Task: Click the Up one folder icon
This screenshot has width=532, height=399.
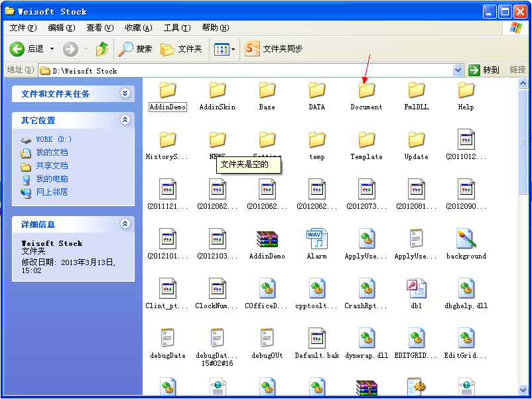Action: click(101, 49)
